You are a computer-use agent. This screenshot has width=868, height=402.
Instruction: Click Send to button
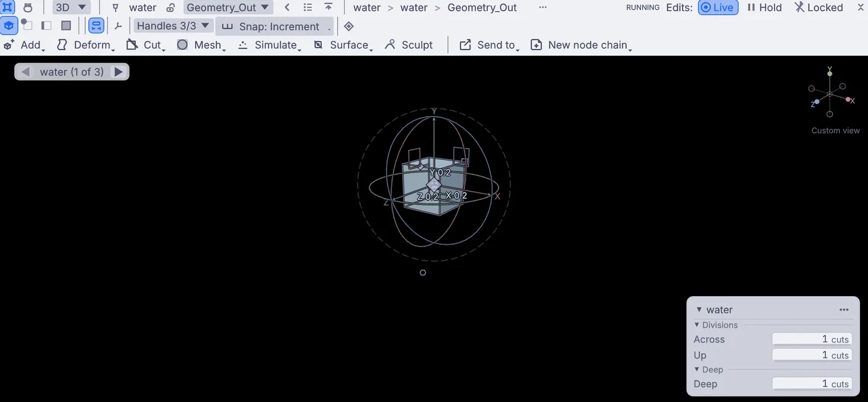pyautogui.click(x=489, y=45)
